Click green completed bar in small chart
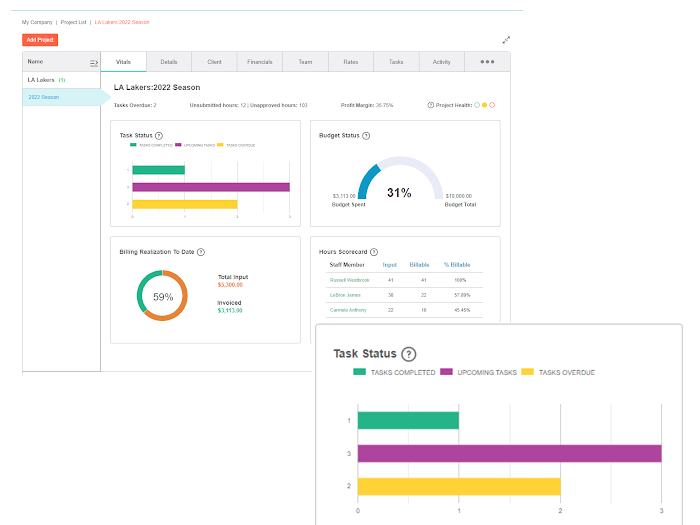The height and width of the screenshot is (525, 700). (x=158, y=170)
